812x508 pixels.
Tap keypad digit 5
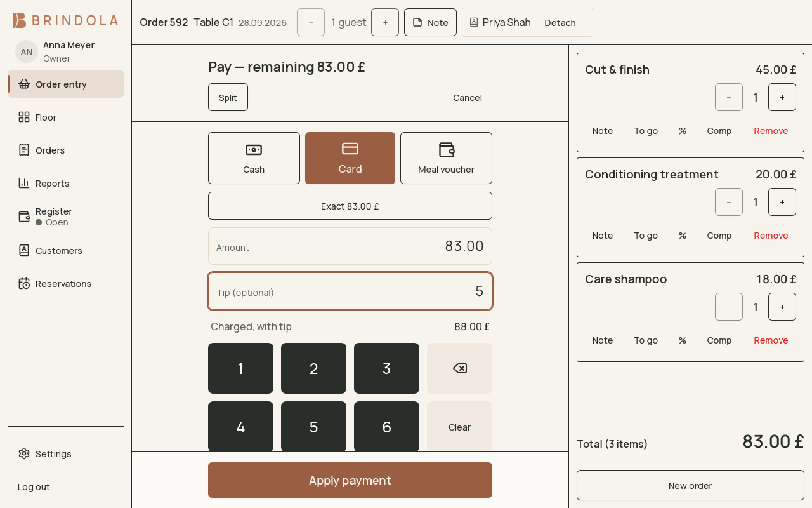click(x=313, y=427)
